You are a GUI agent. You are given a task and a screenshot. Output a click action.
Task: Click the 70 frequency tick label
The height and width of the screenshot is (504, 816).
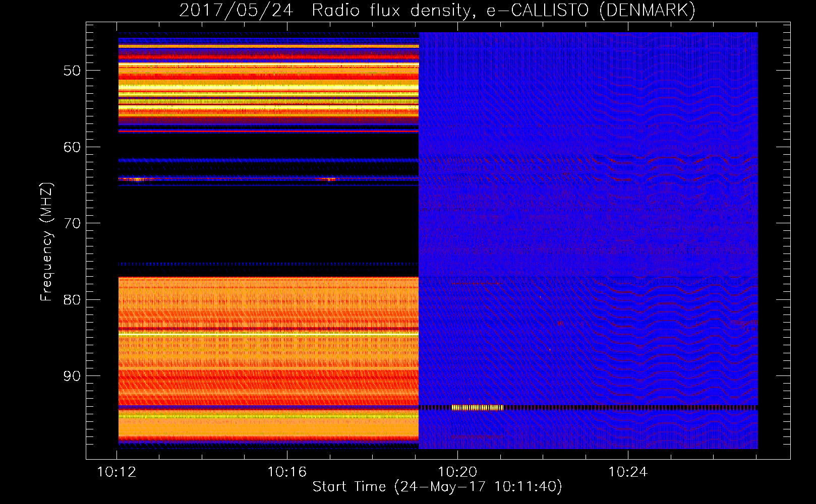[72, 223]
